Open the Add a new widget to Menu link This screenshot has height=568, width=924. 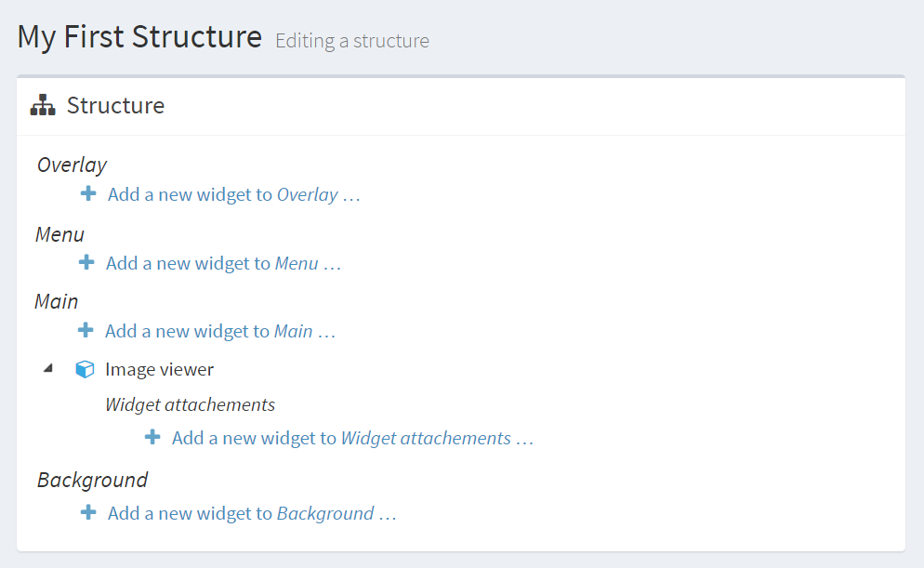tap(222, 262)
